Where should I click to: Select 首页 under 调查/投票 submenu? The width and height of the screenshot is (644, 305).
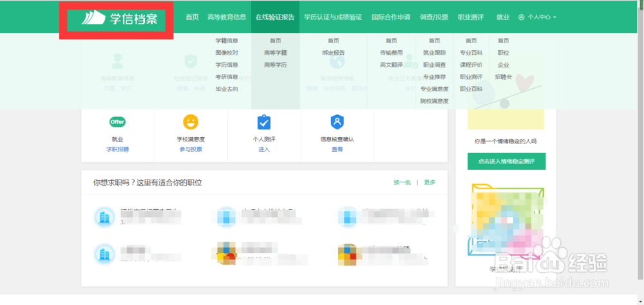click(435, 41)
